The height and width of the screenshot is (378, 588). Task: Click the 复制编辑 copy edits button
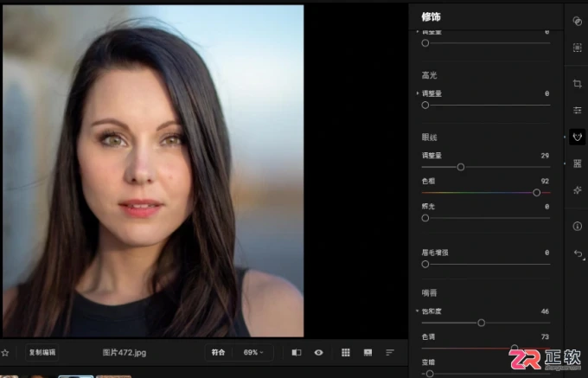[x=42, y=353]
